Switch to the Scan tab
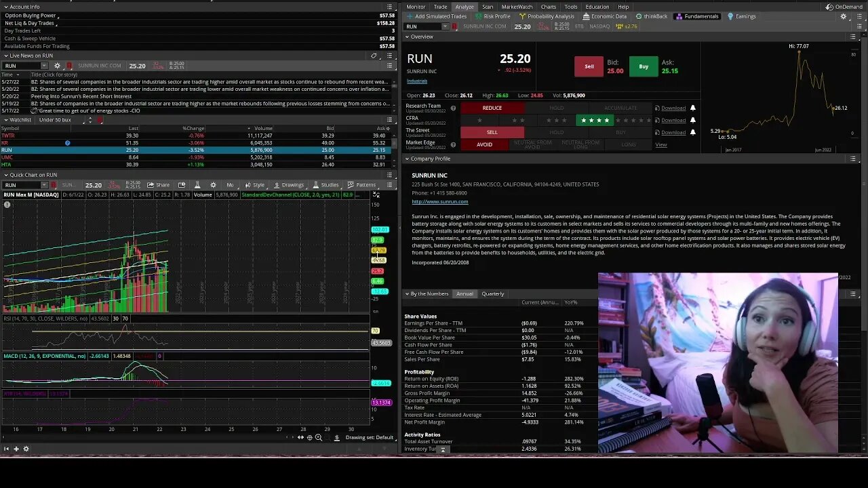The width and height of the screenshot is (868, 488). pyautogui.click(x=488, y=7)
